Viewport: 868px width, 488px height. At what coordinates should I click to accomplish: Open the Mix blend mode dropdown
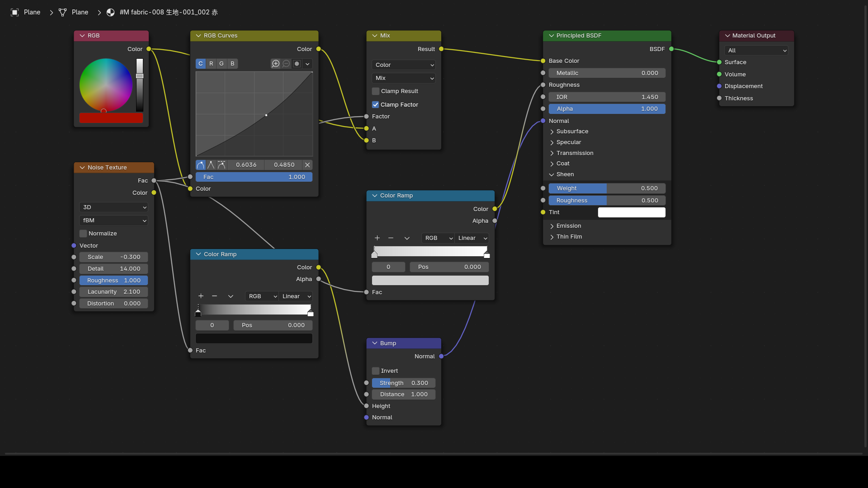[x=404, y=78]
